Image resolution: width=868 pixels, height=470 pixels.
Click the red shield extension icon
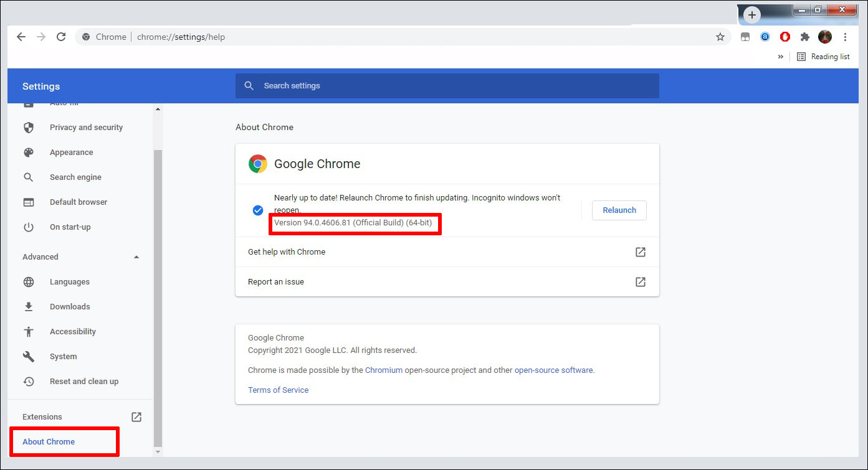click(785, 37)
